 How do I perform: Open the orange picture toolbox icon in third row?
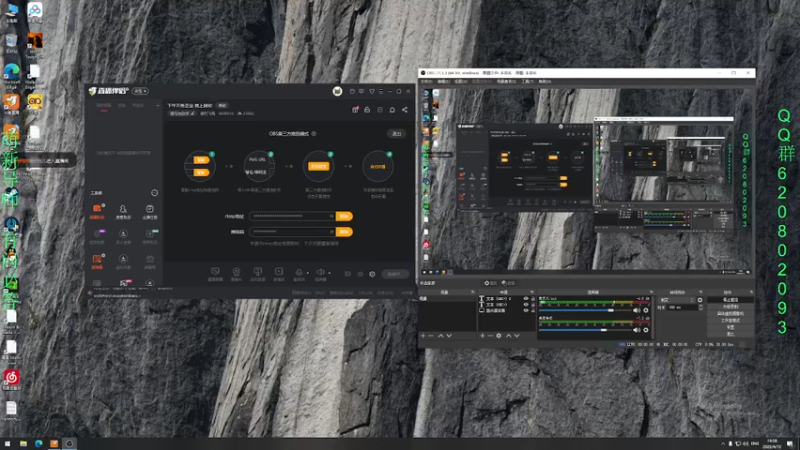(97, 260)
